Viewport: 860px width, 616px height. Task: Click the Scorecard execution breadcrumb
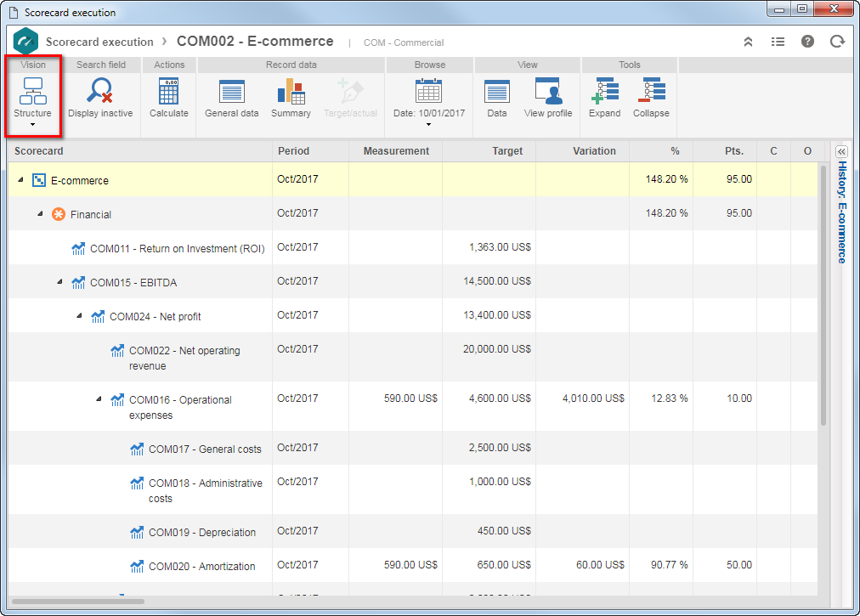click(x=99, y=42)
